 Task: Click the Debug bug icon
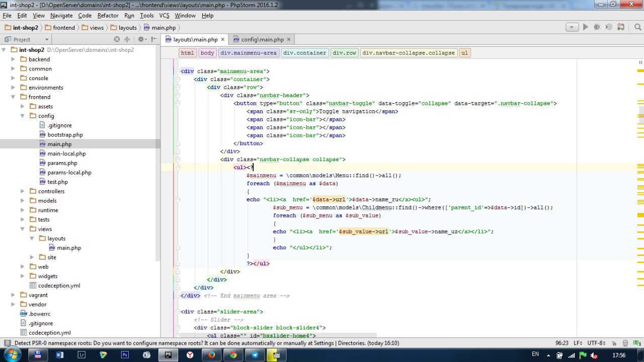click(597, 27)
